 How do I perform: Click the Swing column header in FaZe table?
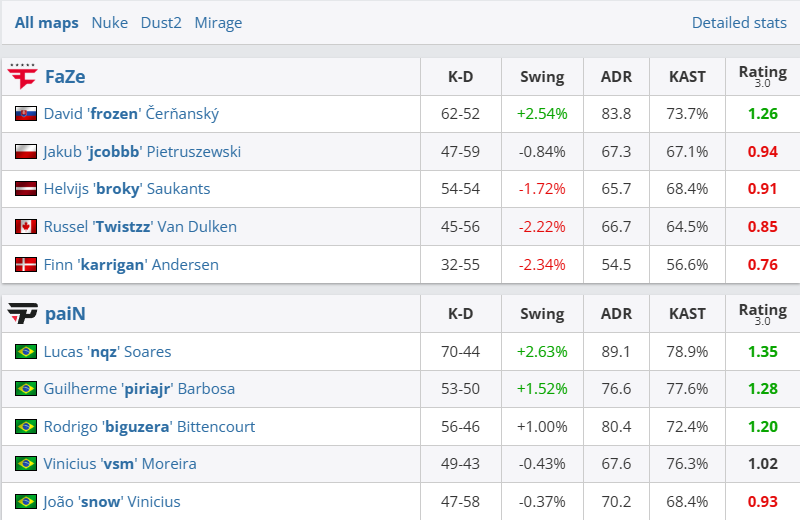coord(542,76)
